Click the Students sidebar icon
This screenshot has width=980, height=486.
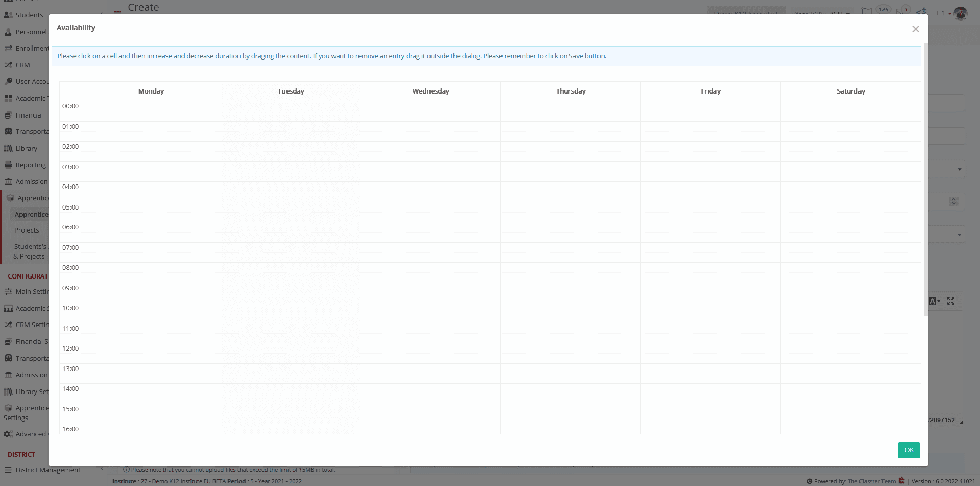coord(8,15)
